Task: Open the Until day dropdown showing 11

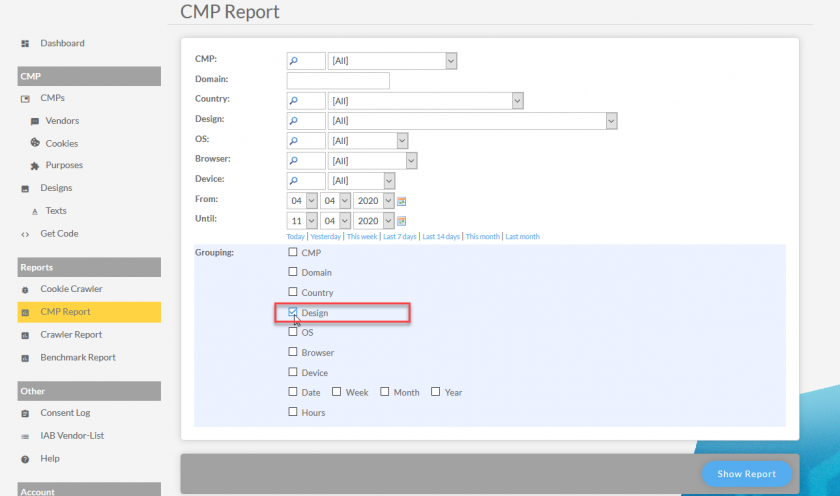Action: pos(302,221)
